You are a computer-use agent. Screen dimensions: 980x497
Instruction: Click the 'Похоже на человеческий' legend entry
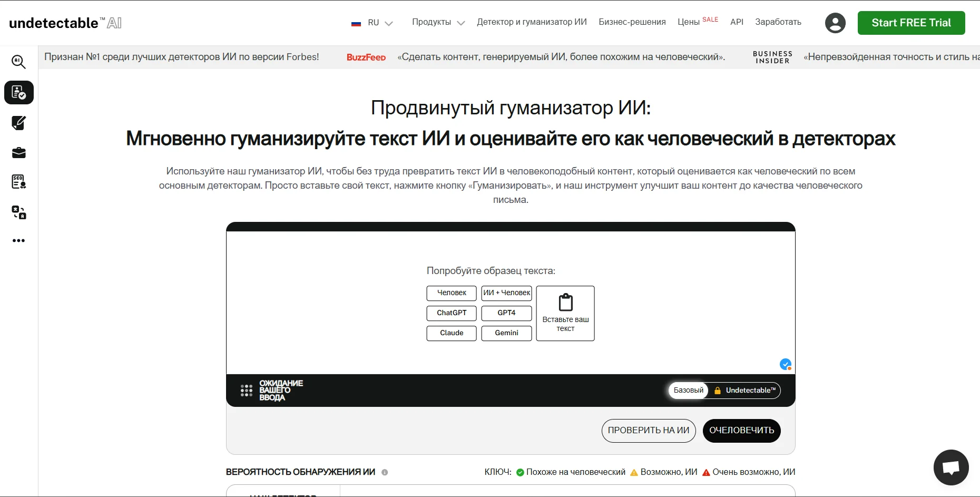571,472
